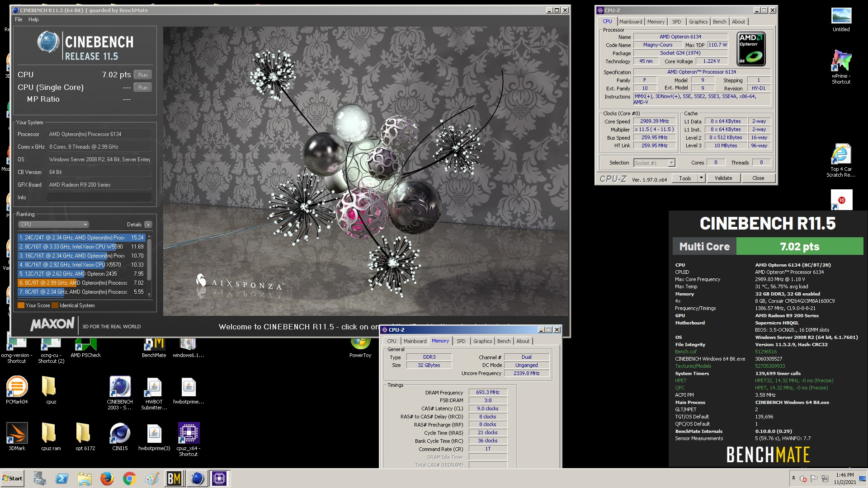Open Graphics tab in top CPU-Z window

click(x=698, y=22)
